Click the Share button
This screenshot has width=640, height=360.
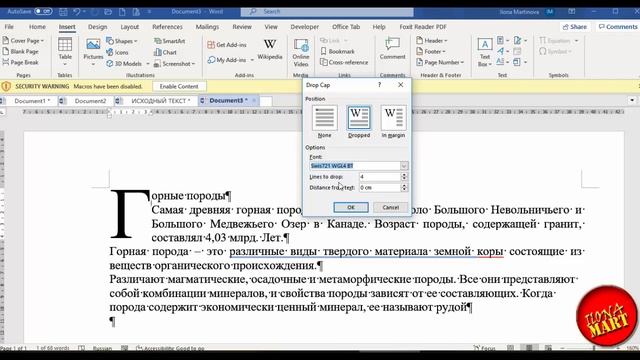coord(574,27)
